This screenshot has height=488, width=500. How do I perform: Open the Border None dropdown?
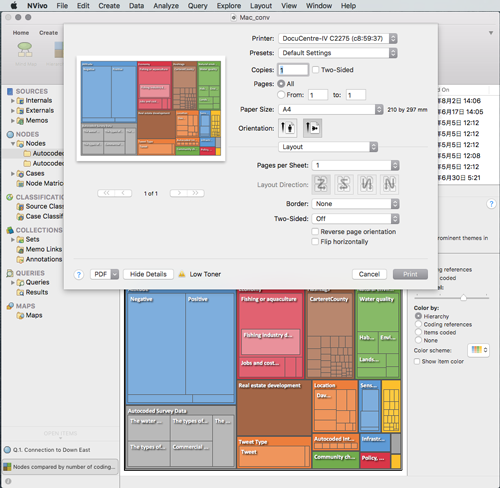pyautogui.click(x=355, y=204)
